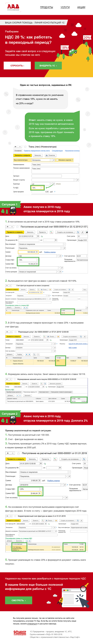Click favorite star in Поступление 0000-000001 window
This screenshot has width=93, height=644.
[18, 453]
